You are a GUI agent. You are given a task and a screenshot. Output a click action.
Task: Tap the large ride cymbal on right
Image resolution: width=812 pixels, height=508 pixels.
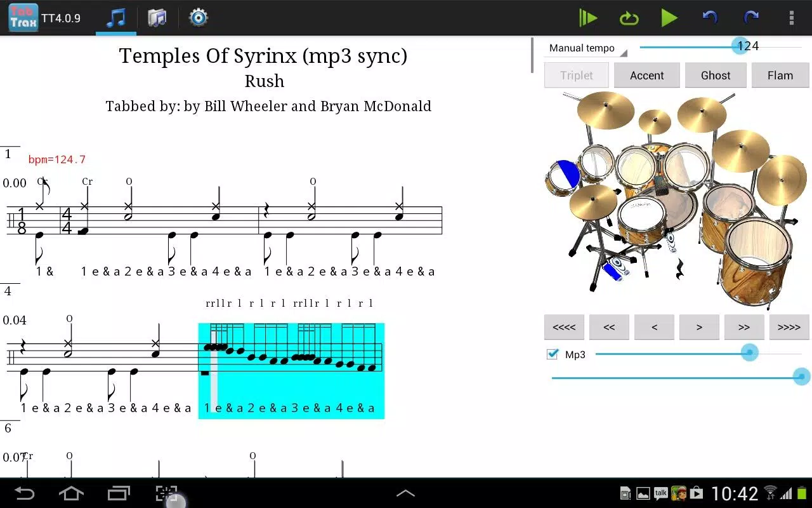point(740,151)
